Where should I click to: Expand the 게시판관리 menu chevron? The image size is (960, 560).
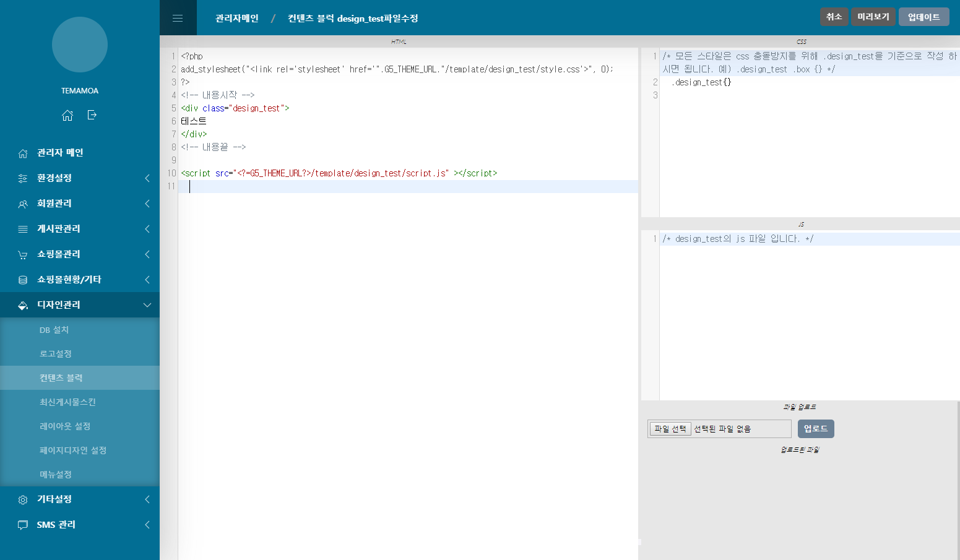(x=147, y=229)
